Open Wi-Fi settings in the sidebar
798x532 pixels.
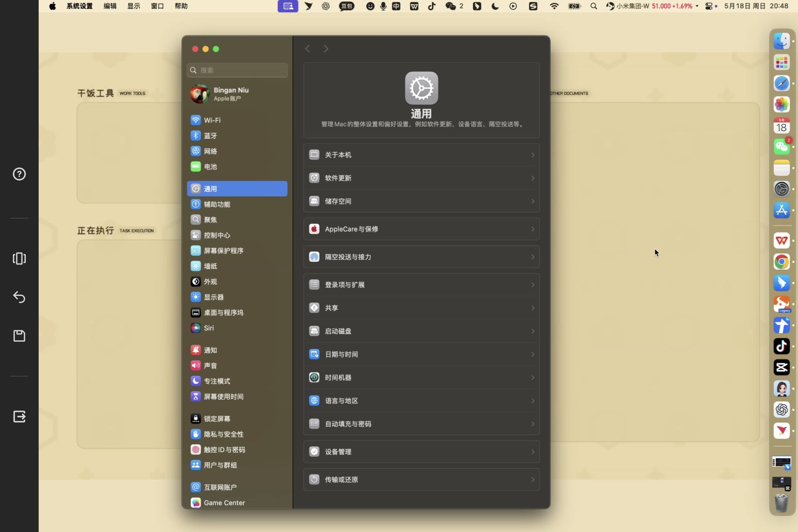point(212,120)
